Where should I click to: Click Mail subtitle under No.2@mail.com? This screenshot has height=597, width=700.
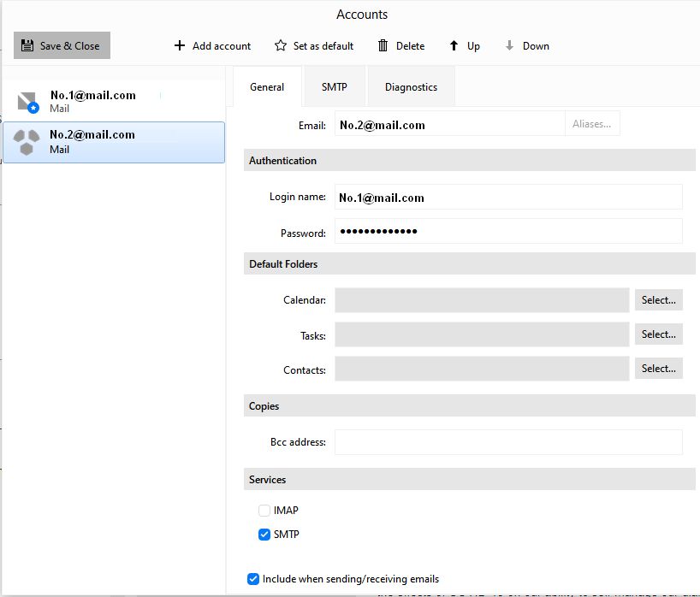click(59, 150)
